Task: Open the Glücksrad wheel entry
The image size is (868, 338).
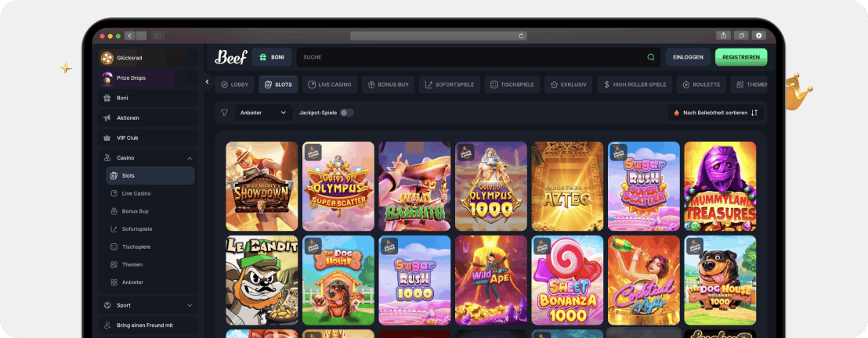Action: pyautogui.click(x=148, y=58)
